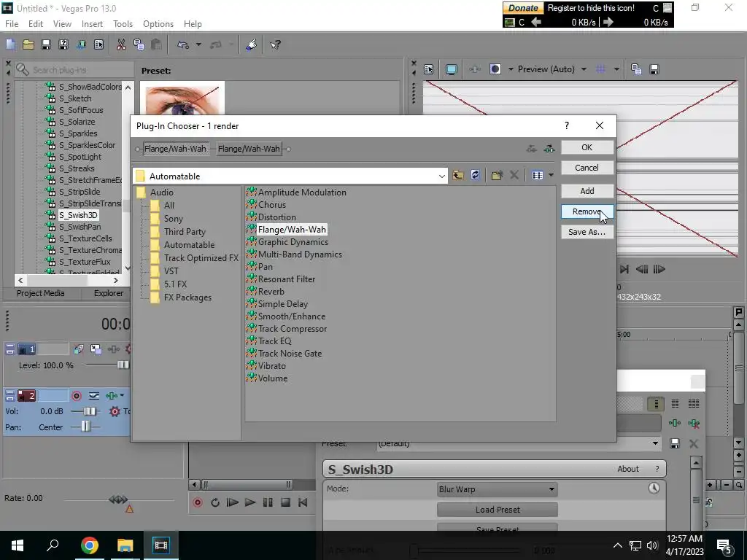This screenshot has height=560, width=747.
Task: Toggle arm for record on track 2
Action: pos(76,396)
